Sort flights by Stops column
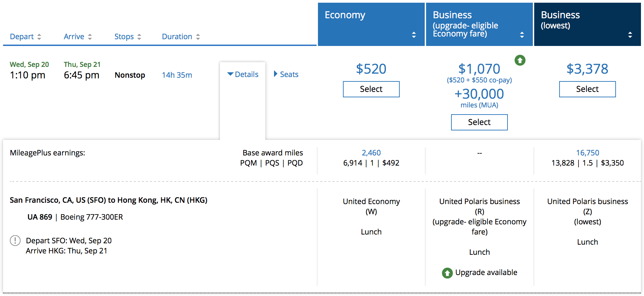644x296 pixels. pos(128,36)
